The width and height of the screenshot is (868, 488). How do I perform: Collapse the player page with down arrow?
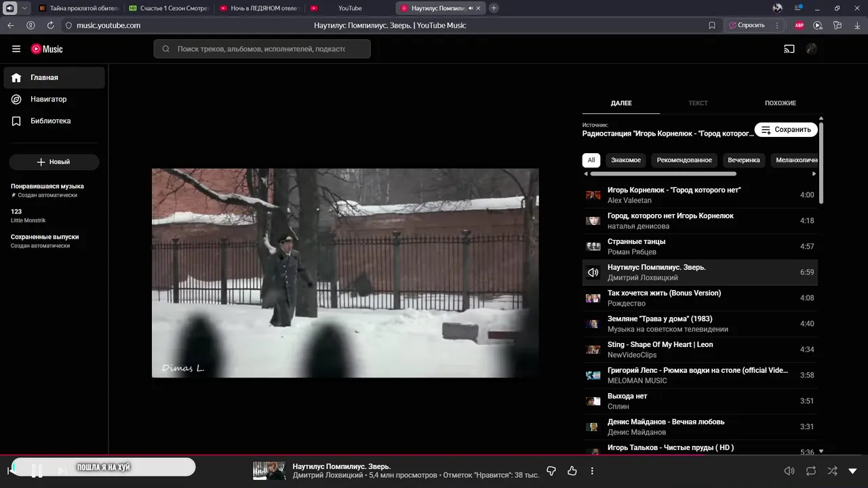click(853, 471)
